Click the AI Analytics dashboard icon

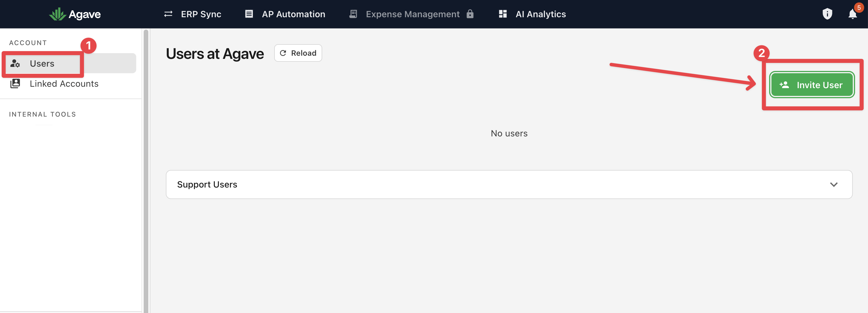[503, 14]
